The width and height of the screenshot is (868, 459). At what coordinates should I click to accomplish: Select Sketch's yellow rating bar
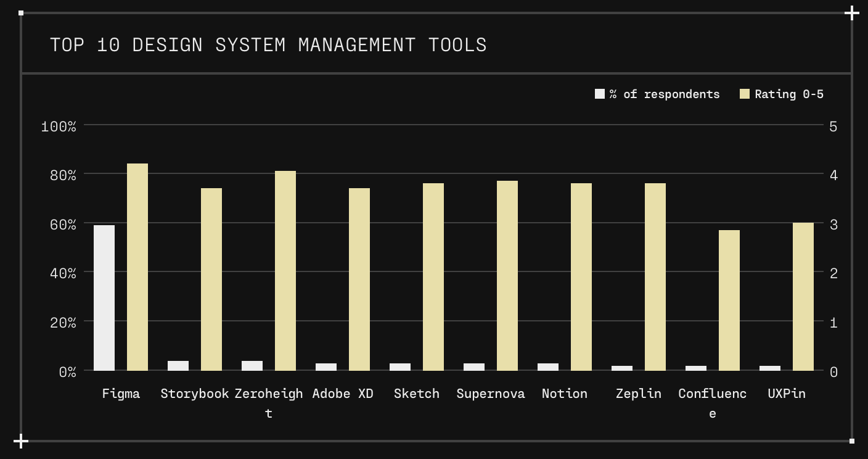pos(433,277)
